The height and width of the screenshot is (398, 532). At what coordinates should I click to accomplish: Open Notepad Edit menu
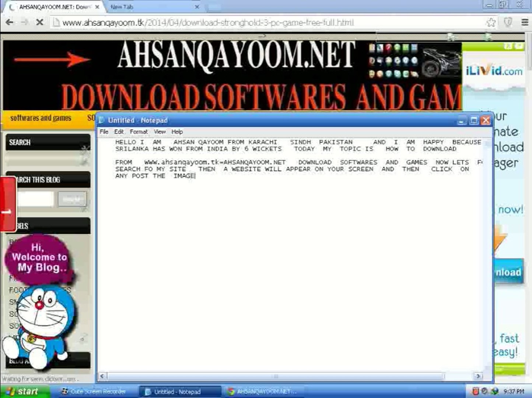click(x=119, y=132)
